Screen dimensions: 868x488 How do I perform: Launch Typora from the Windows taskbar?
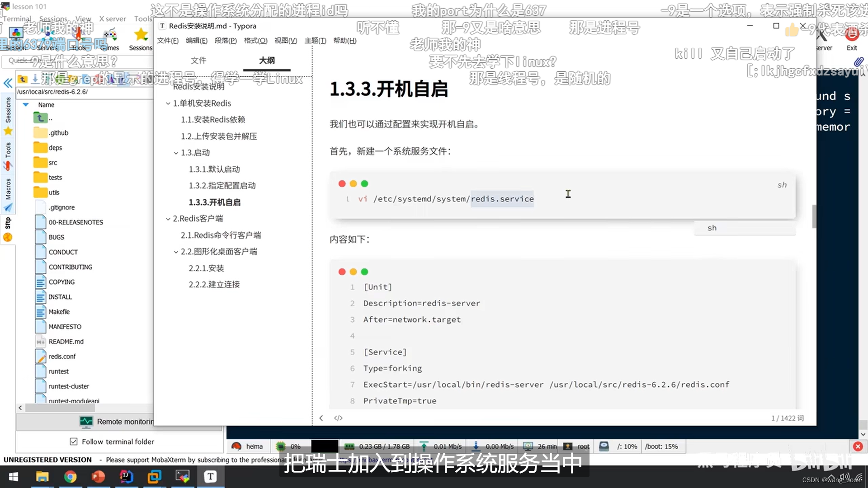pos(211,477)
